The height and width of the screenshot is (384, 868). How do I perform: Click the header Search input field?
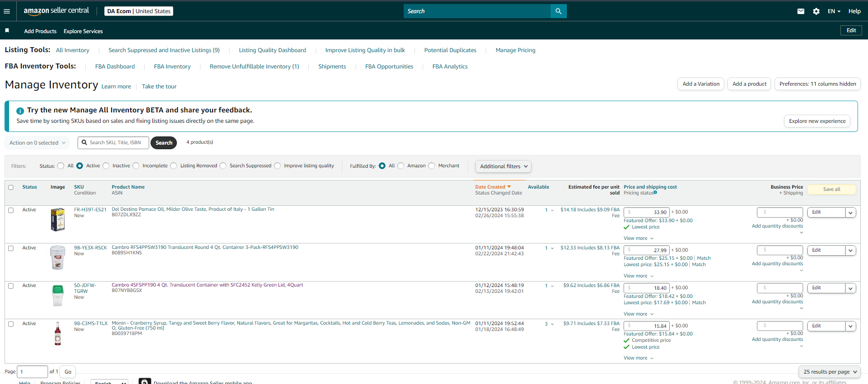[x=477, y=11]
